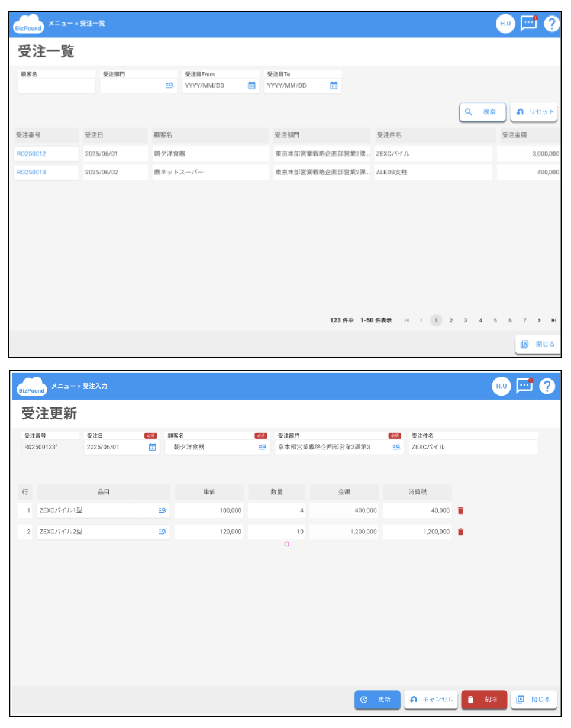Select page 2 in pagination
This screenshot has height=728, width=571.
(451, 321)
